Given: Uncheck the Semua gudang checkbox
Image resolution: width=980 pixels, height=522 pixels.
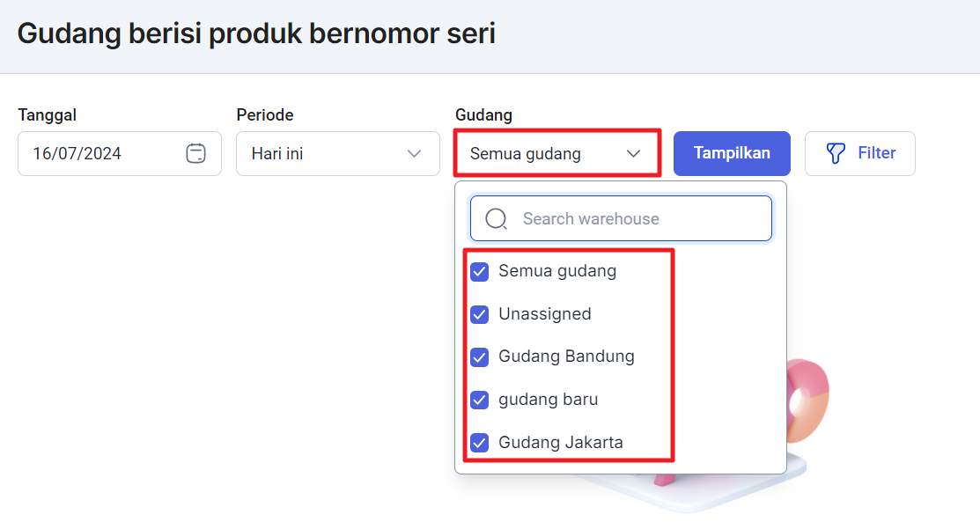Looking at the screenshot, I should [479, 272].
